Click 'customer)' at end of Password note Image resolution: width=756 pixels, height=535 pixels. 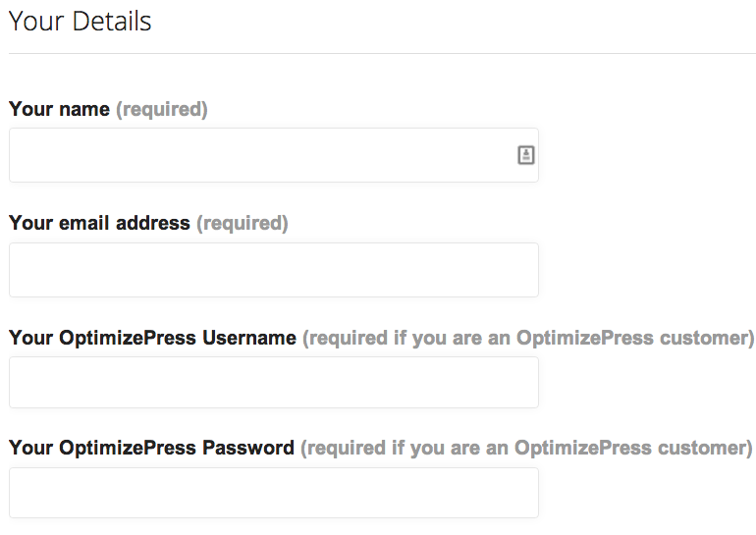pos(705,448)
